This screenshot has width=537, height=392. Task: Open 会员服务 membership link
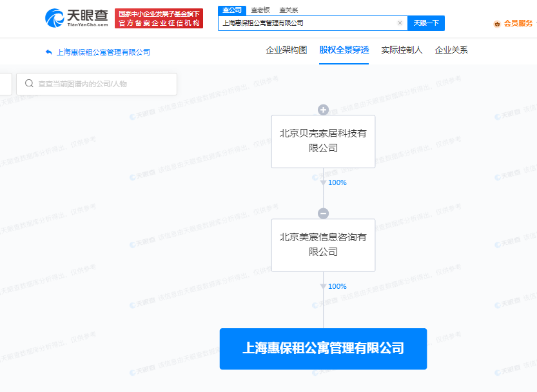point(518,23)
